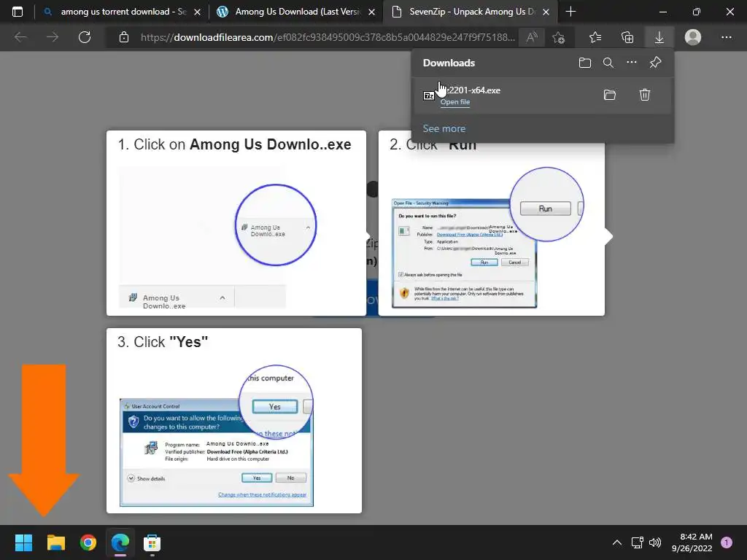Open network status tray icon
747x560 pixels.
point(638,542)
